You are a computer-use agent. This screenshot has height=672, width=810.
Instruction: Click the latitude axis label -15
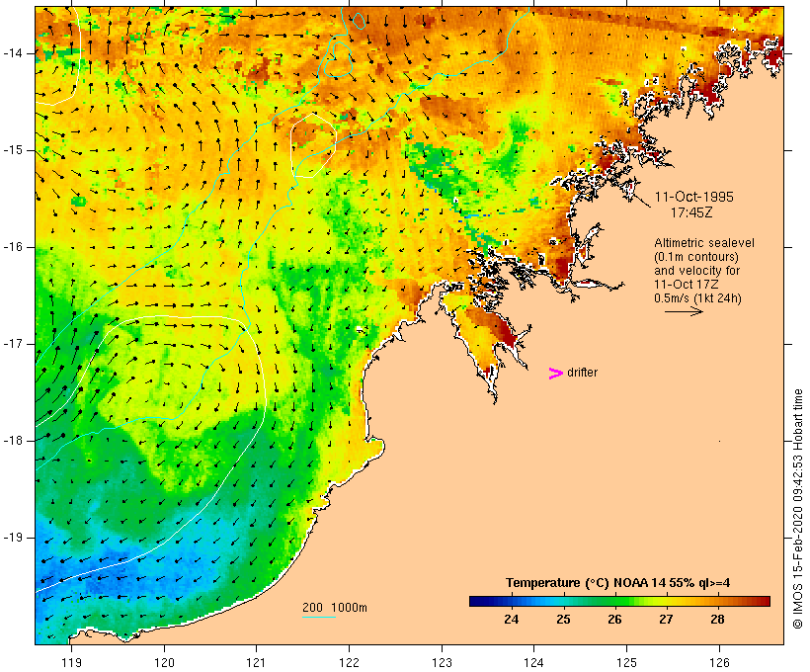click(x=12, y=150)
